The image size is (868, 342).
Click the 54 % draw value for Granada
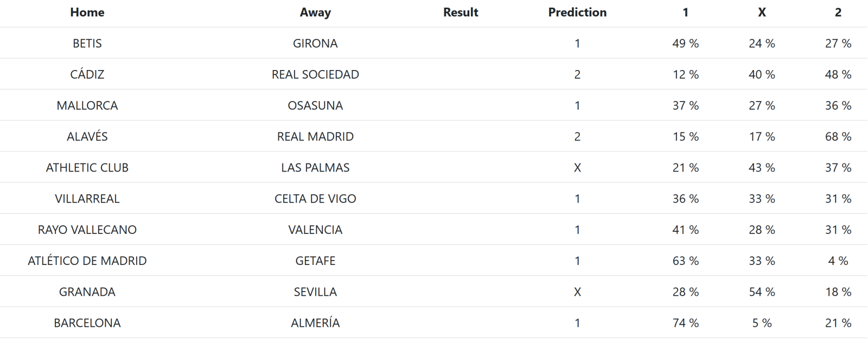tap(762, 292)
